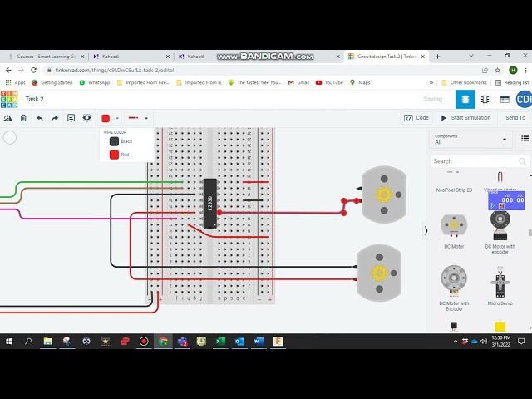The image size is (532, 399).
Task: Reload the page
Action: click(x=33, y=70)
